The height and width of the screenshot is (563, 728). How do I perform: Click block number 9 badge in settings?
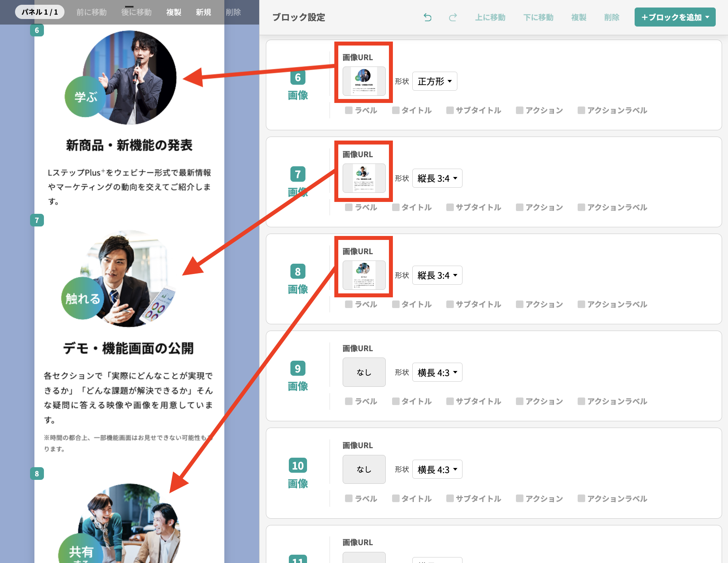pyautogui.click(x=298, y=368)
